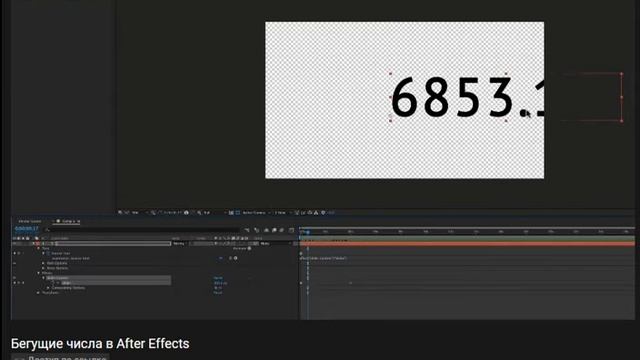The width and height of the screenshot is (640, 360).
Task: Reset the Transform properties
Action: (x=218, y=293)
